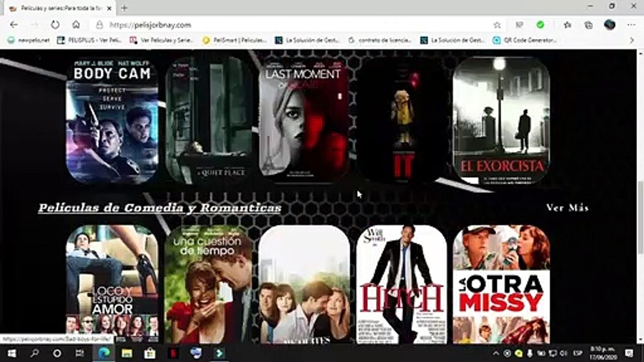Open the volume control in system tray
Image resolution: width=644 pixels, height=362 pixels.
[563, 353]
